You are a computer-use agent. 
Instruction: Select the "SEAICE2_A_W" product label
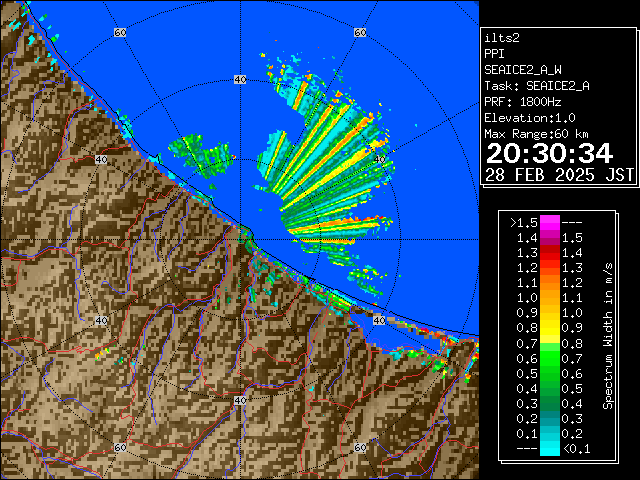click(x=523, y=70)
